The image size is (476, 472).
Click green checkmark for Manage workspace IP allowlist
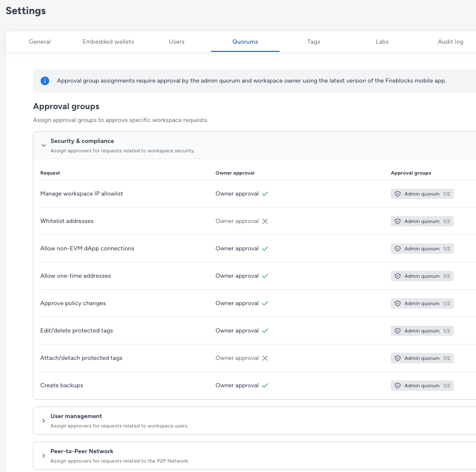click(265, 194)
